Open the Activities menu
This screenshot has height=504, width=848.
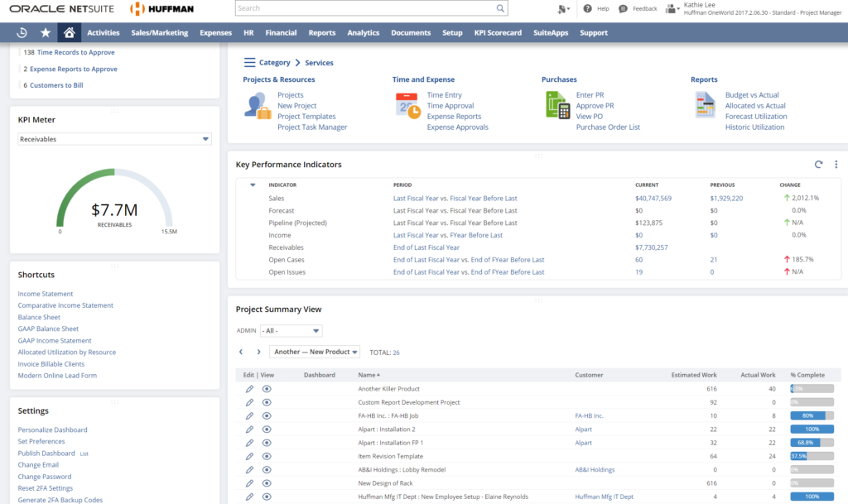[x=104, y=33]
